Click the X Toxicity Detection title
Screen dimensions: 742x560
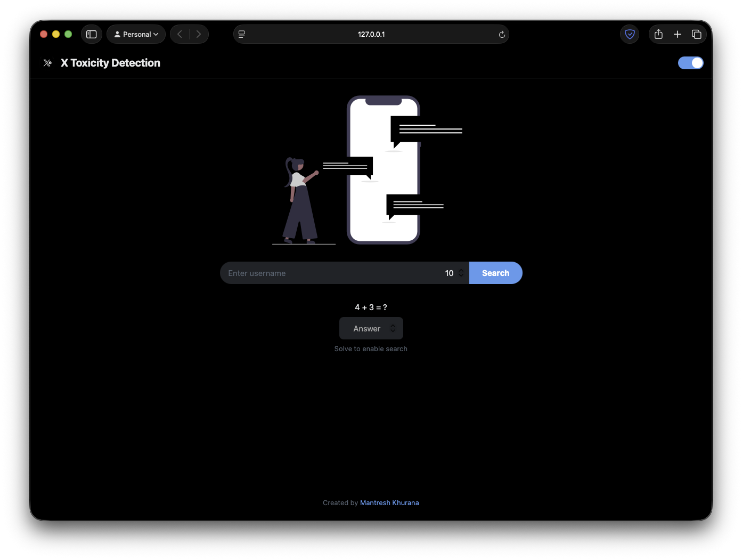(x=110, y=63)
